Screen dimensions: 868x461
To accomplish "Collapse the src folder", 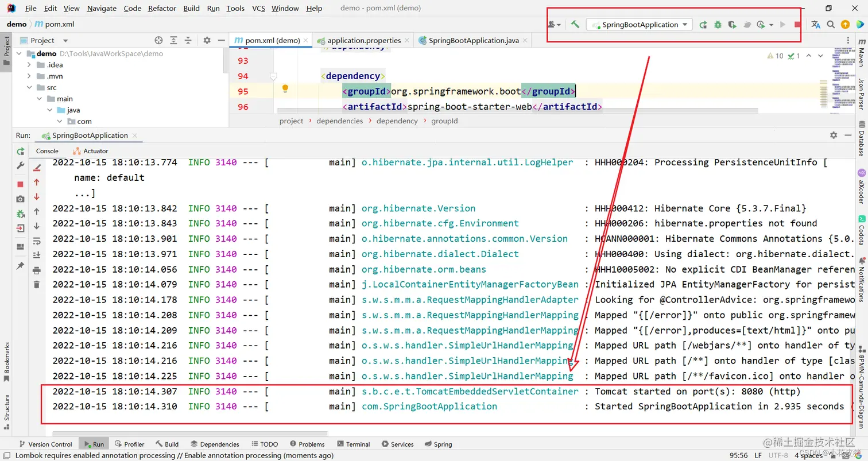I will coord(29,88).
